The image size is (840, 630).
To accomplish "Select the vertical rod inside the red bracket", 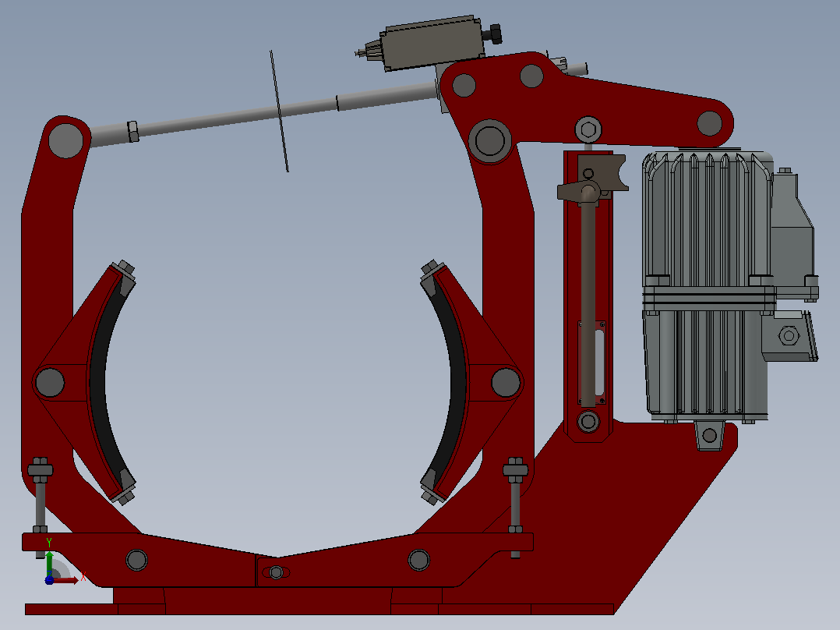I will coord(588,300).
